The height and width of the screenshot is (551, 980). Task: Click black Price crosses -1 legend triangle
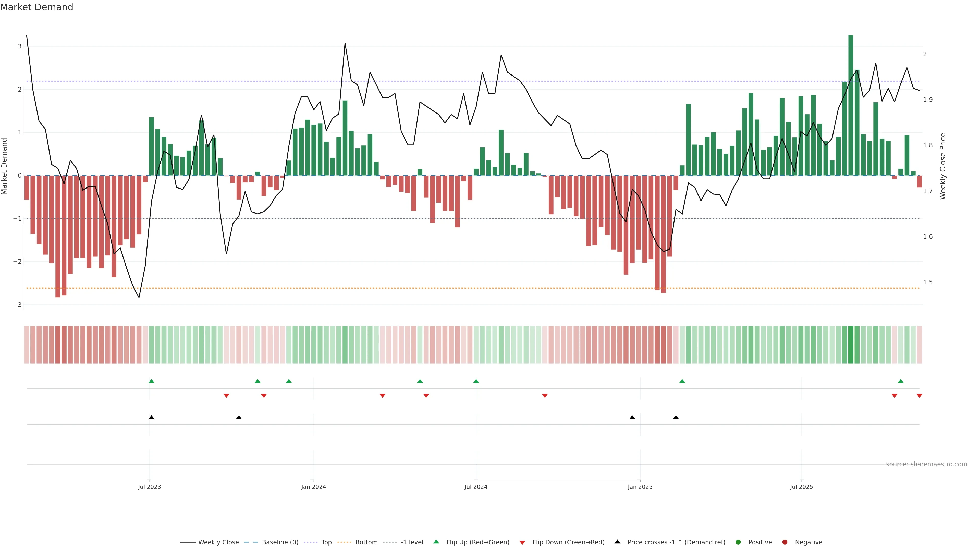617,542
